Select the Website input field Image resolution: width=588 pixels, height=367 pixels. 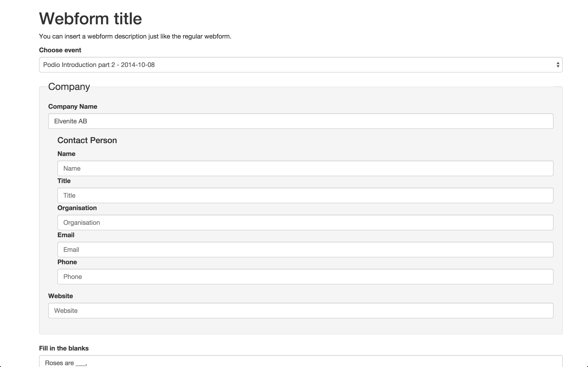[x=301, y=311]
